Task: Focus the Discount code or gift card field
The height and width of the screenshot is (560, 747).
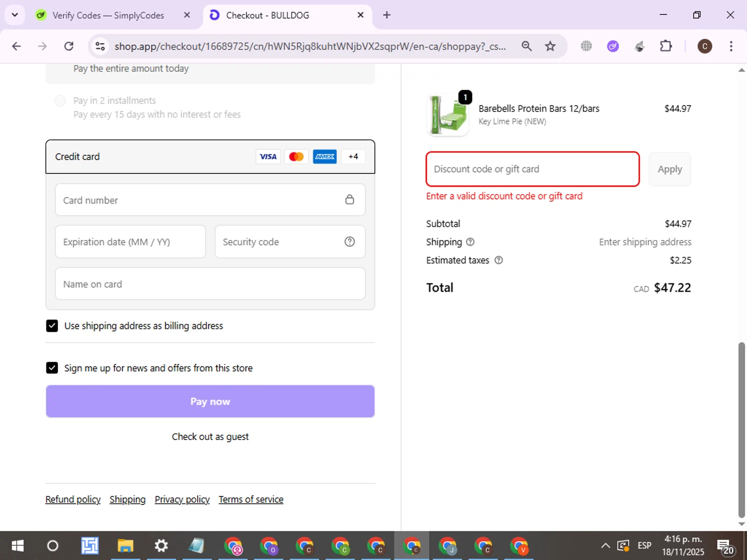Action: (533, 169)
